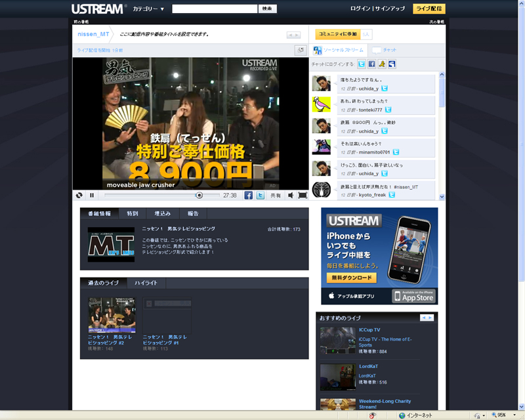Mute the video using the speaker icon
The width and height of the screenshot is (525, 420).
[x=291, y=195]
